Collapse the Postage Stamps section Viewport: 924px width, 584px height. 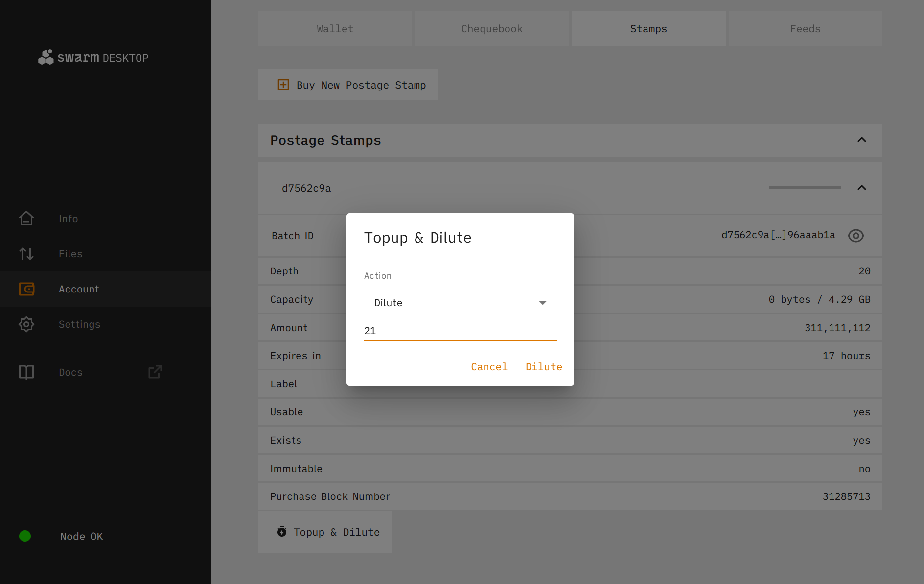tap(862, 140)
